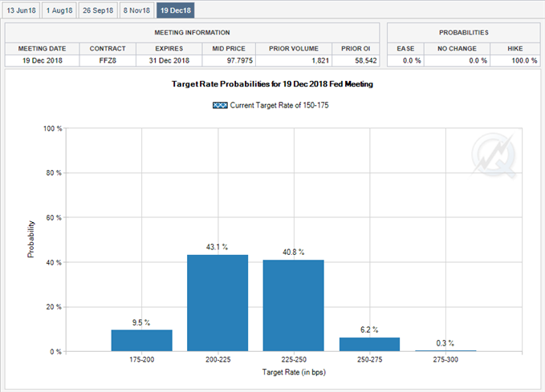Image resolution: width=545 pixels, height=392 pixels.
Task: Click the 40 % y-axis tick label
Action: click(54, 262)
